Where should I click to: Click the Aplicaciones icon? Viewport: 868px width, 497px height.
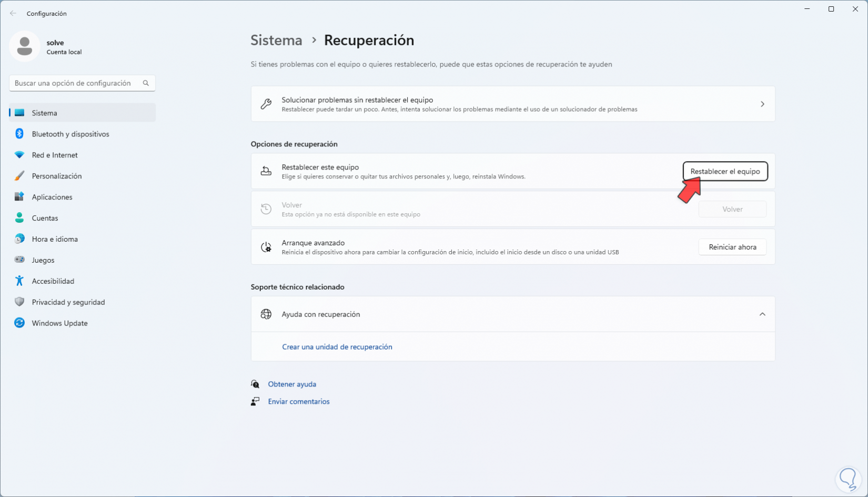[x=19, y=197]
